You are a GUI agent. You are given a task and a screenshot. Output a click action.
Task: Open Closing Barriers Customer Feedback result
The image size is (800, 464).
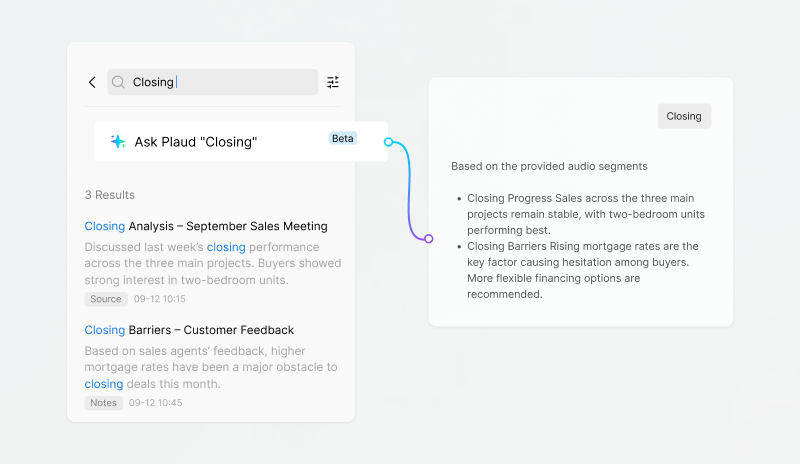189,330
